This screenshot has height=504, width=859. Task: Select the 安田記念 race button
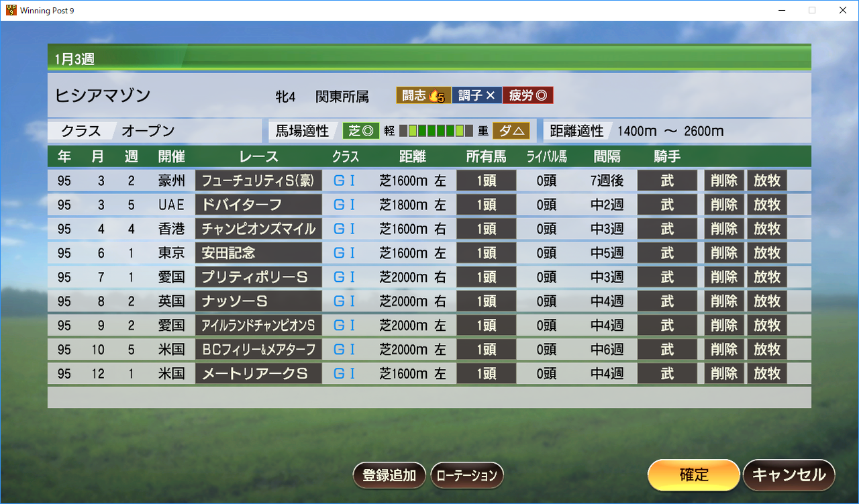[259, 253]
